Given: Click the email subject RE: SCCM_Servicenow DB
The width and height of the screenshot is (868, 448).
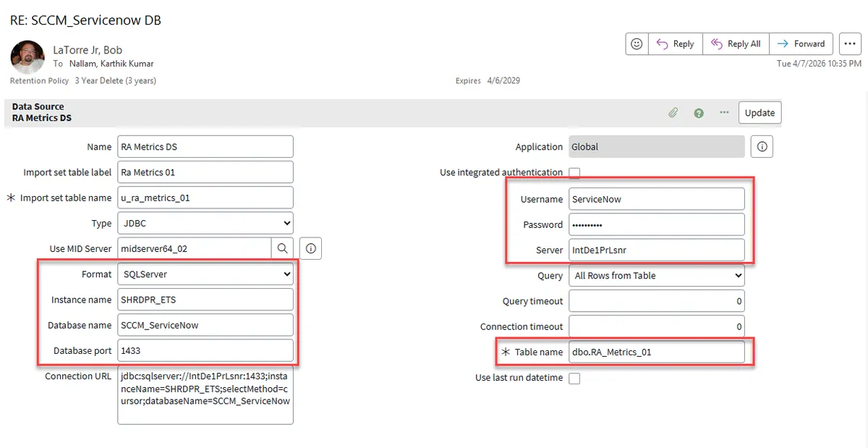Looking at the screenshot, I should (x=85, y=20).
